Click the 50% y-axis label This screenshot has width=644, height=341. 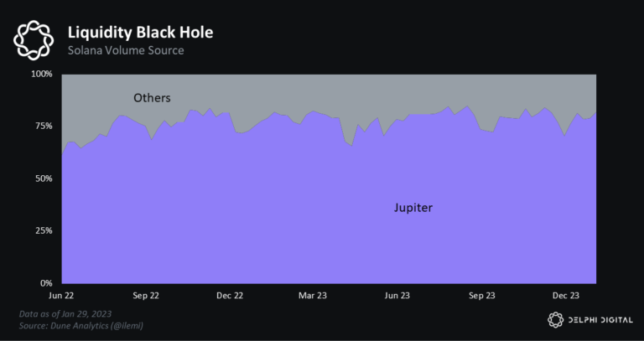pyautogui.click(x=43, y=178)
